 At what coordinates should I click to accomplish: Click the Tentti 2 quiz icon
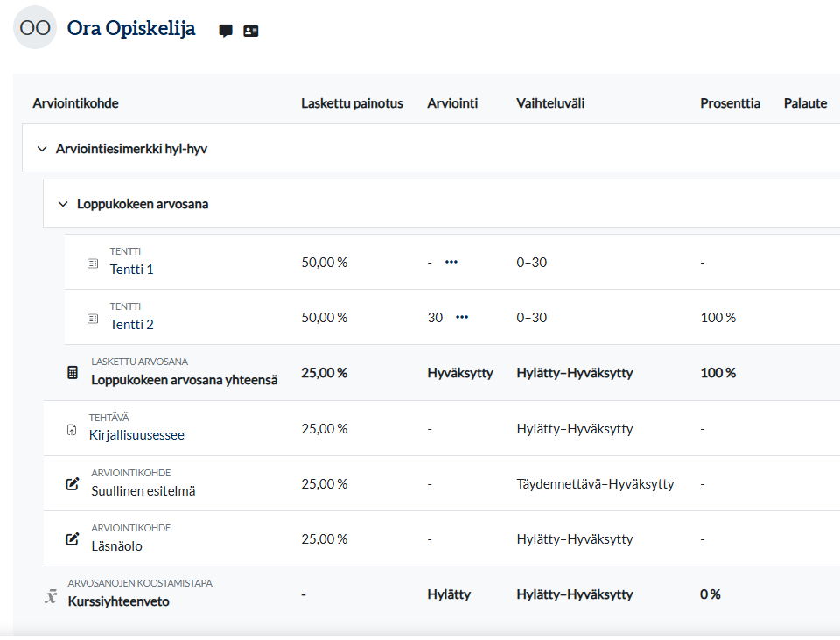pos(93,319)
